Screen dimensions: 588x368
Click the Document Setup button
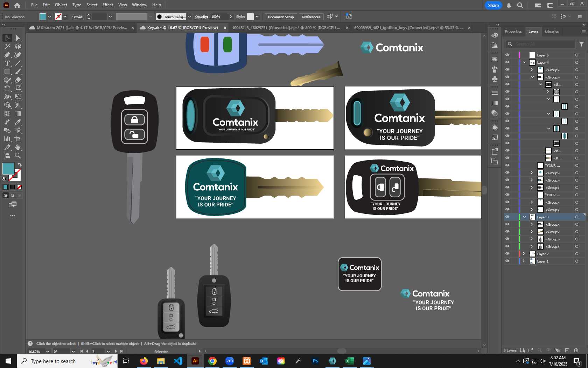(x=281, y=17)
